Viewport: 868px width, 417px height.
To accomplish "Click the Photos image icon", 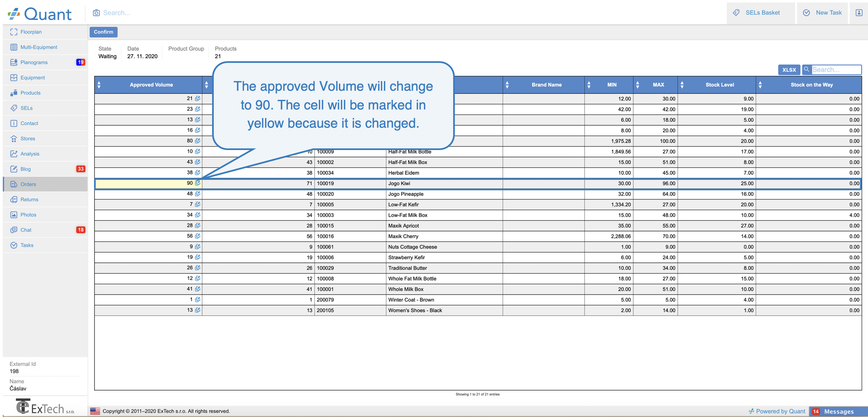I will (14, 215).
